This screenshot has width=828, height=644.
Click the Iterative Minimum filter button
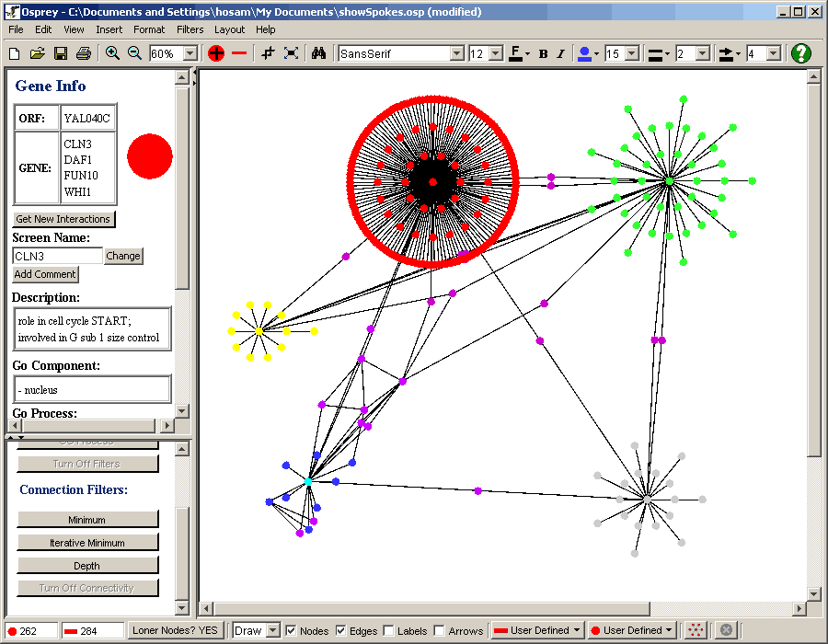coord(87,543)
